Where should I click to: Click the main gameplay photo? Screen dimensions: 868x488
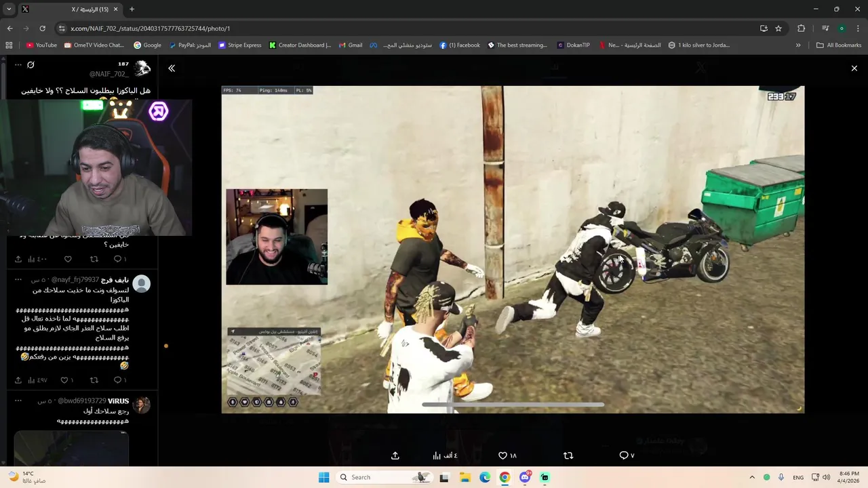click(513, 249)
